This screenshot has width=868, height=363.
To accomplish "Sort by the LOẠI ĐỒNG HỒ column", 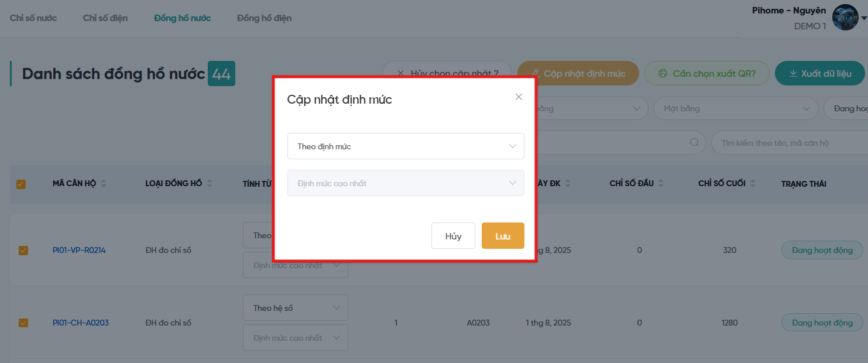I will (210, 184).
